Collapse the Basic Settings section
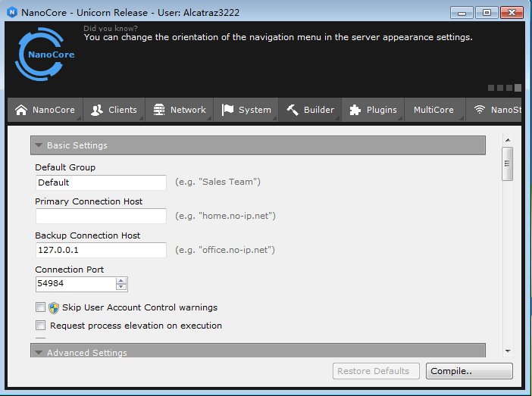The image size is (532, 396). tap(258, 145)
